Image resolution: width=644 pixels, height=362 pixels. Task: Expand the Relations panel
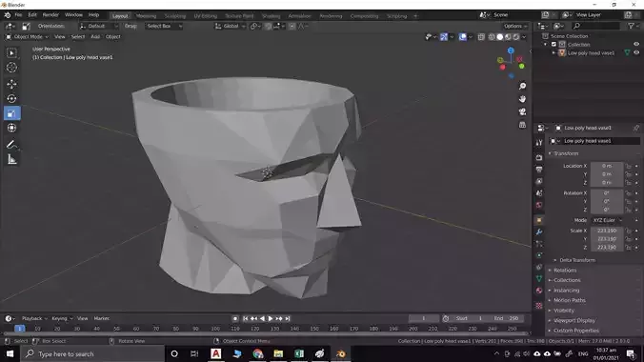564,271
